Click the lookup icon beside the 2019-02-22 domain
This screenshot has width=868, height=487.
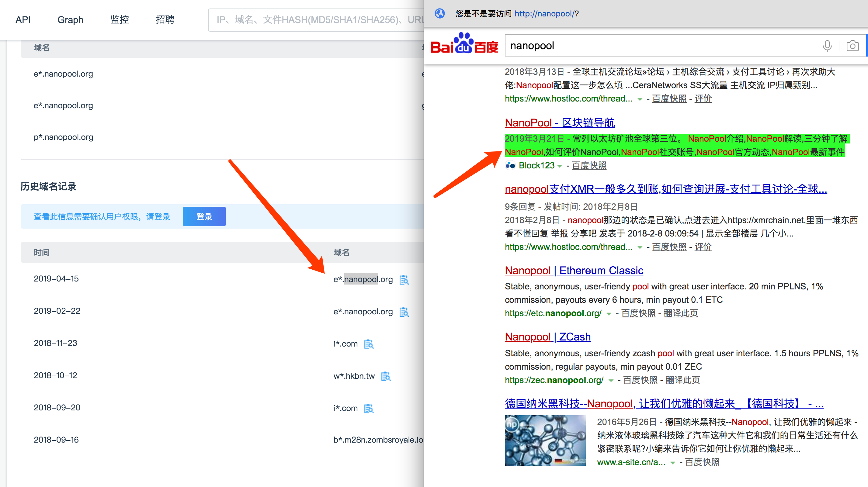click(x=404, y=312)
